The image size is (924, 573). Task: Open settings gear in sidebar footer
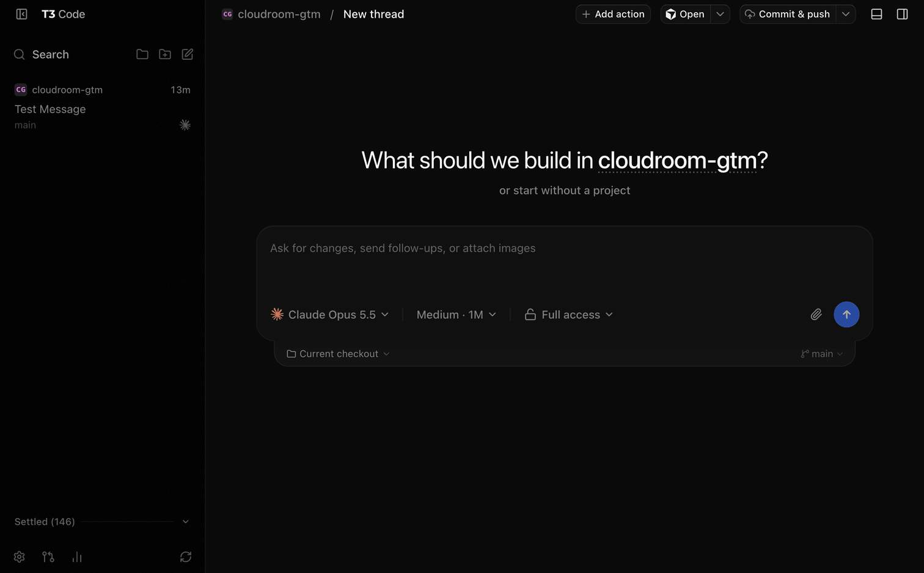(20, 557)
